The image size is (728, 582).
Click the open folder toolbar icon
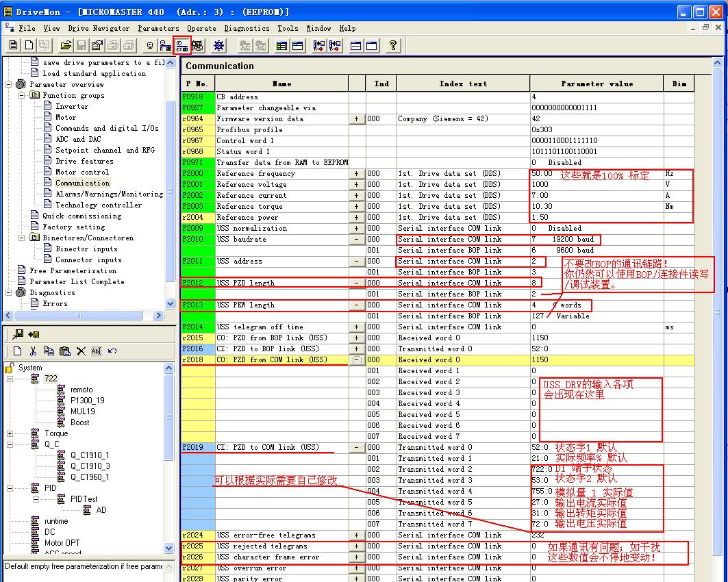point(66,46)
